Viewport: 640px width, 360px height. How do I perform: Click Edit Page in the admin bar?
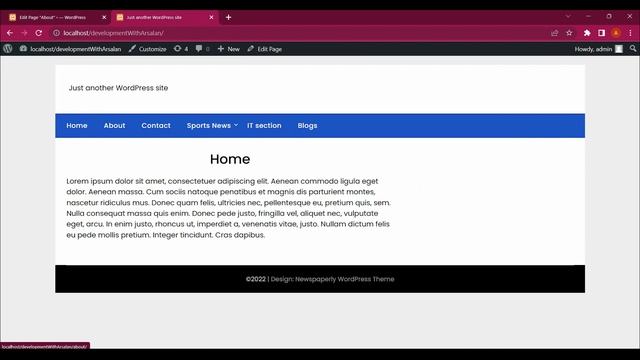pos(264,49)
